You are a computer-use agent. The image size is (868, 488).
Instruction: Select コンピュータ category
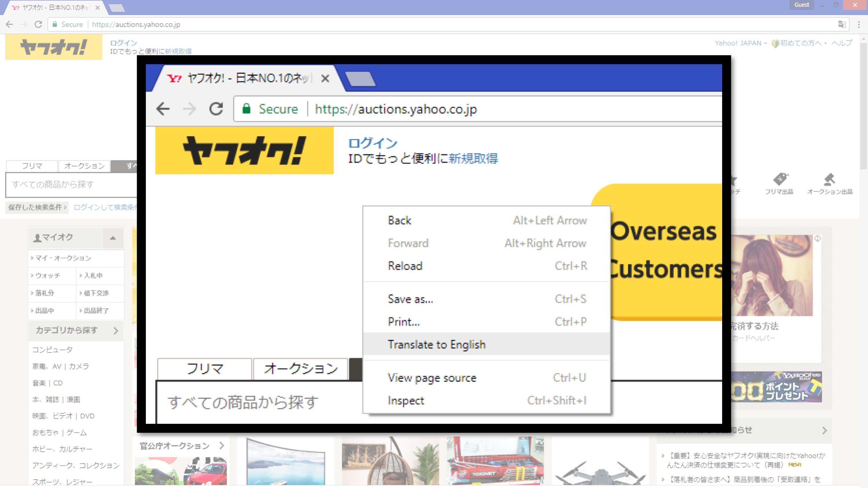pyautogui.click(x=52, y=349)
